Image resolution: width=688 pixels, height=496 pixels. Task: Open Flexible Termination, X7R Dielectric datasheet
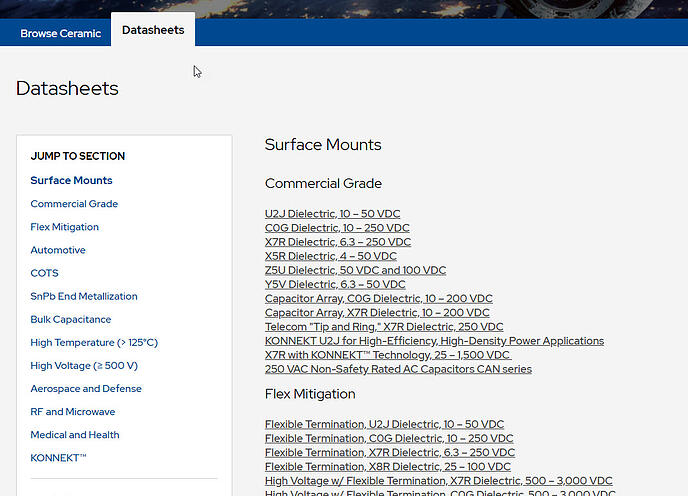(390, 453)
